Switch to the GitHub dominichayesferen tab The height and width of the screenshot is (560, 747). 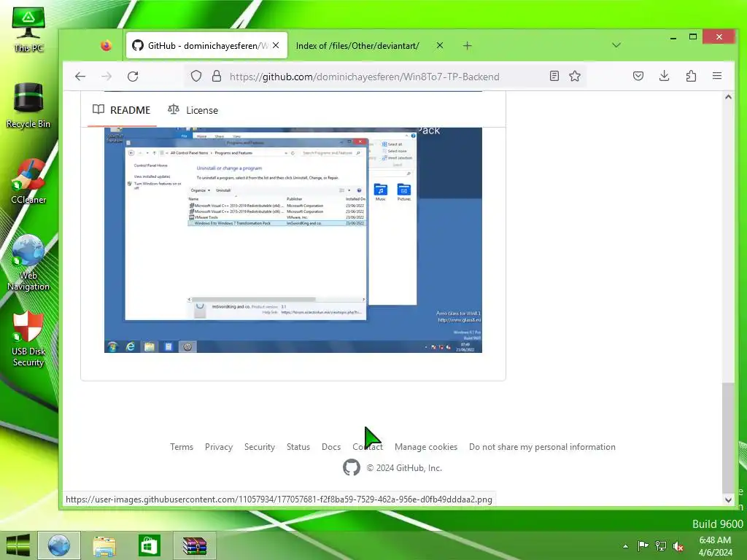point(206,46)
